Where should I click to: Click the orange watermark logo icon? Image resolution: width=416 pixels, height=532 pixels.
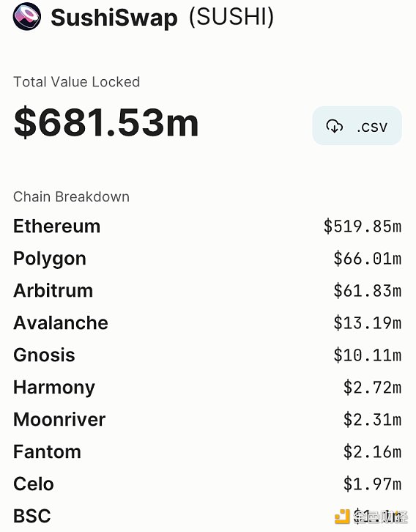[342, 517]
